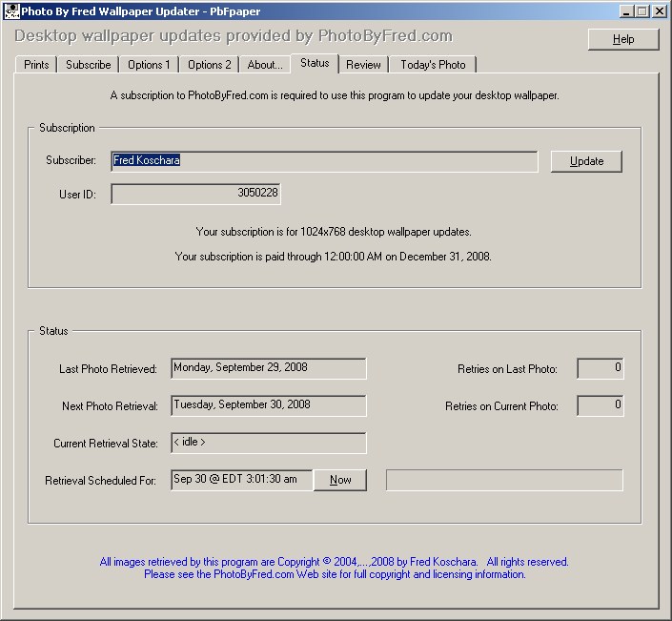Click the "Subscriber:" label
Viewport: 672px width, 621px height.
tap(71, 160)
